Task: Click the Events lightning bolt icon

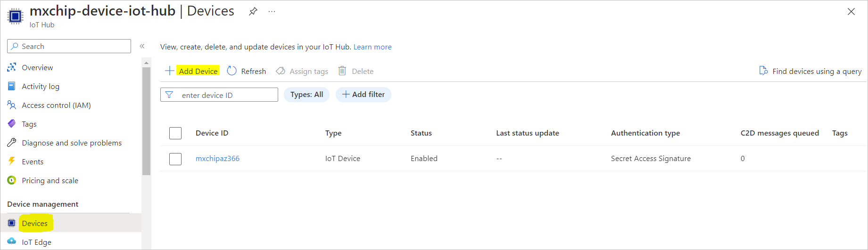Action: (x=12, y=161)
